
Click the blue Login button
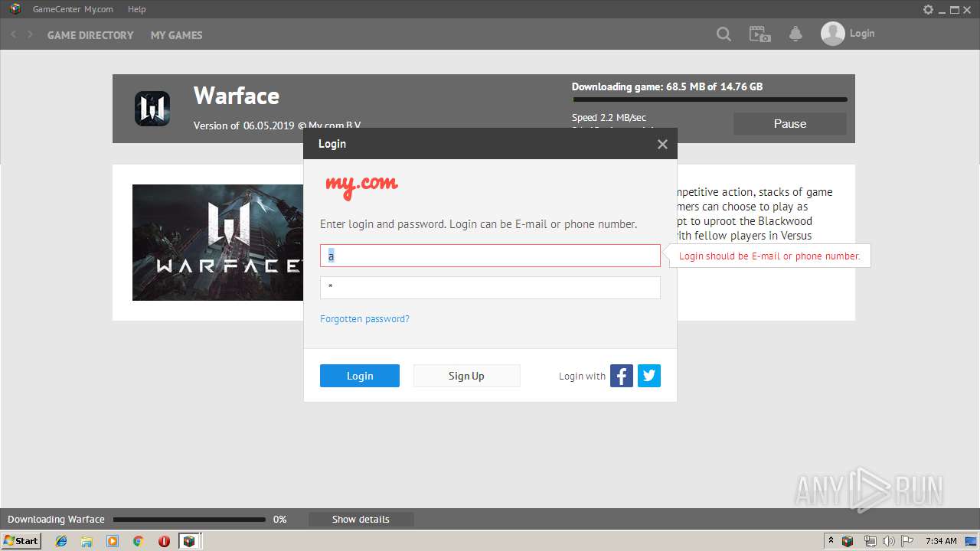[360, 376]
